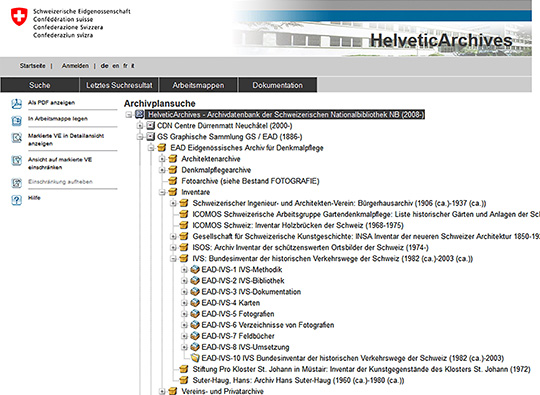The image size is (540, 395).
Task: Switch language to 'fr'
Action: [x=125, y=65]
